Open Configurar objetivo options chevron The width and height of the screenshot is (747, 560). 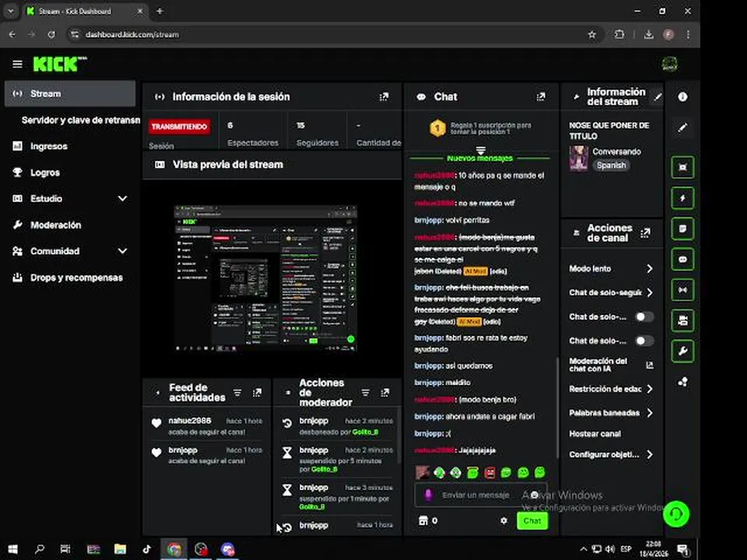click(650, 454)
